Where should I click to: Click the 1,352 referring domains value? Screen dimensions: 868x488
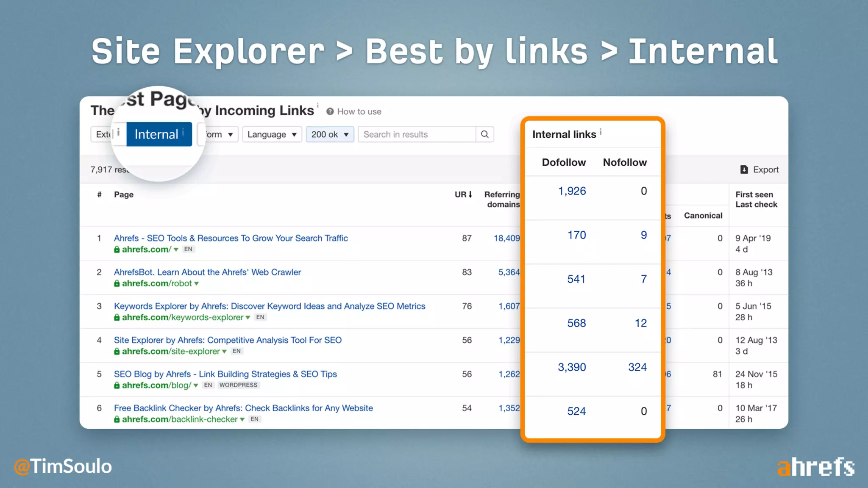(x=509, y=408)
